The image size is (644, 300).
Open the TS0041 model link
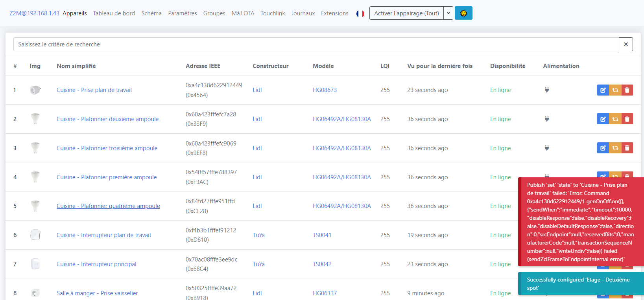coord(322,235)
